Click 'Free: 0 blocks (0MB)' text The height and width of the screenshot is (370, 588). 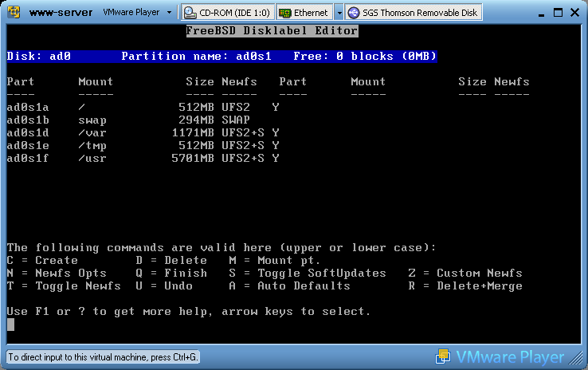click(365, 57)
